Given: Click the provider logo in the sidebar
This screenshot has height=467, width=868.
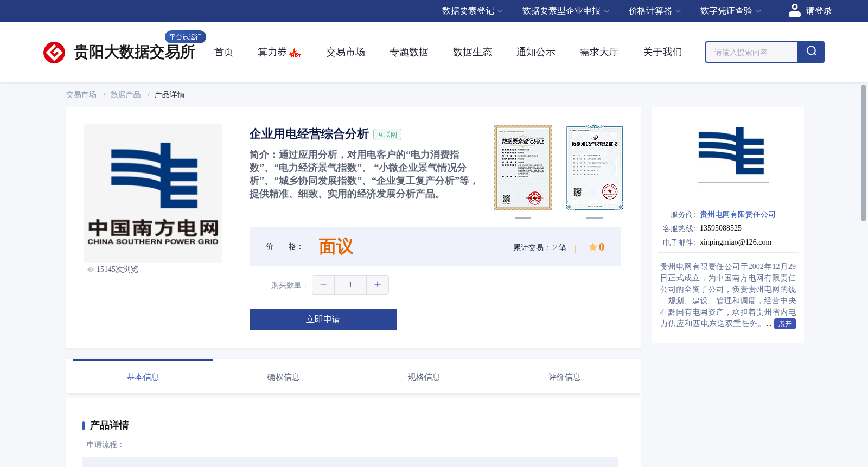Looking at the screenshot, I should (733, 155).
